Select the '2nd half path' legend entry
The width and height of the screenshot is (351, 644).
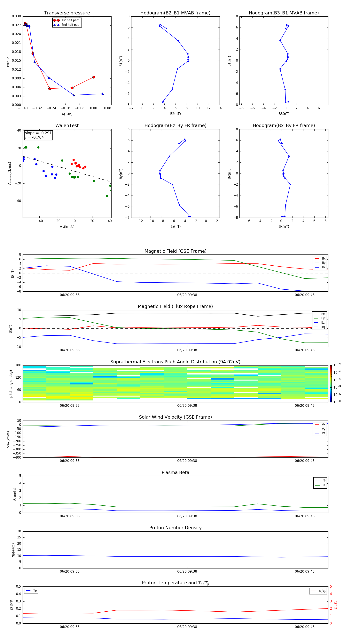pyautogui.click(x=67, y=25)
